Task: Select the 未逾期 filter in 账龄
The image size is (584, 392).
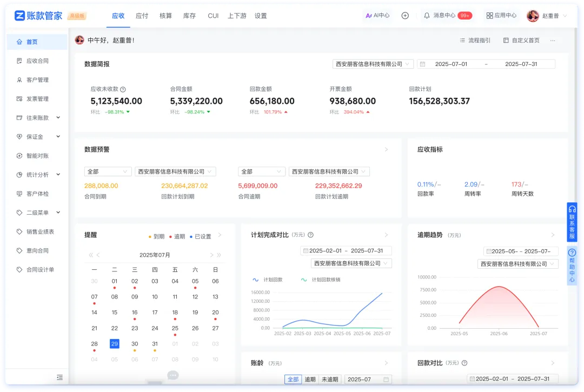Action: click(330, 379)
